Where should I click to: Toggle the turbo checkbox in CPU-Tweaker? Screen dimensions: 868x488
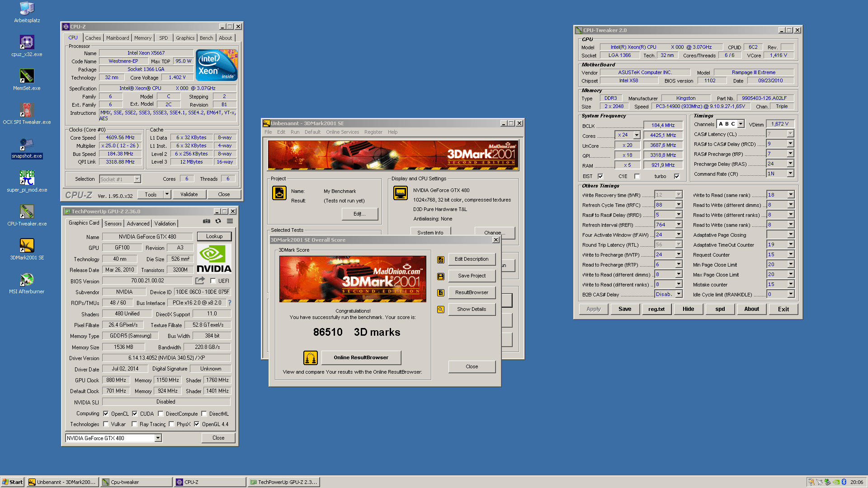[677, 176]
